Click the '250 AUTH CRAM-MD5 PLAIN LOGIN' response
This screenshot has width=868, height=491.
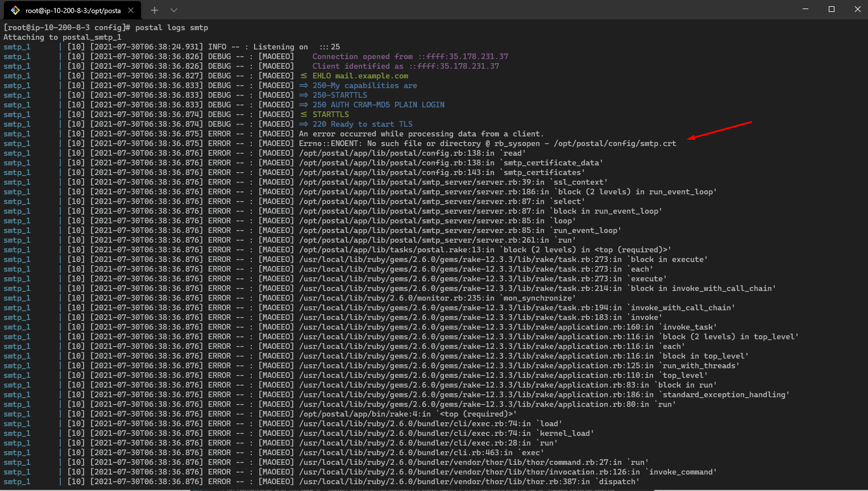[379, 105]
